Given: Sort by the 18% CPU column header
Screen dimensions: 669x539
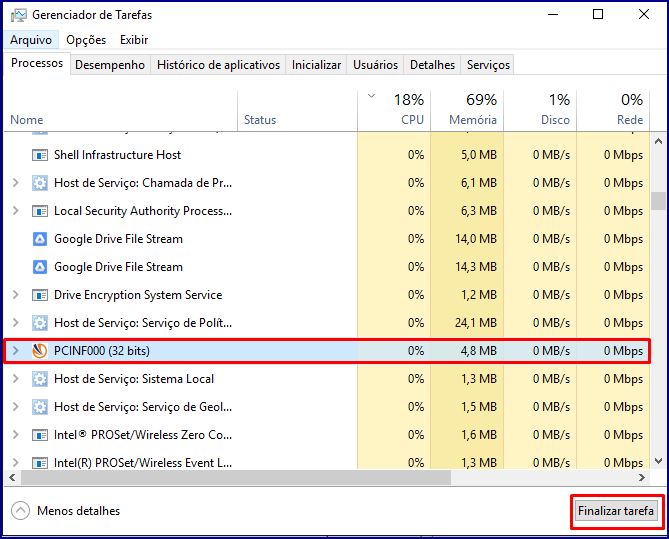Looking at the screenshot, I should 394,111.
